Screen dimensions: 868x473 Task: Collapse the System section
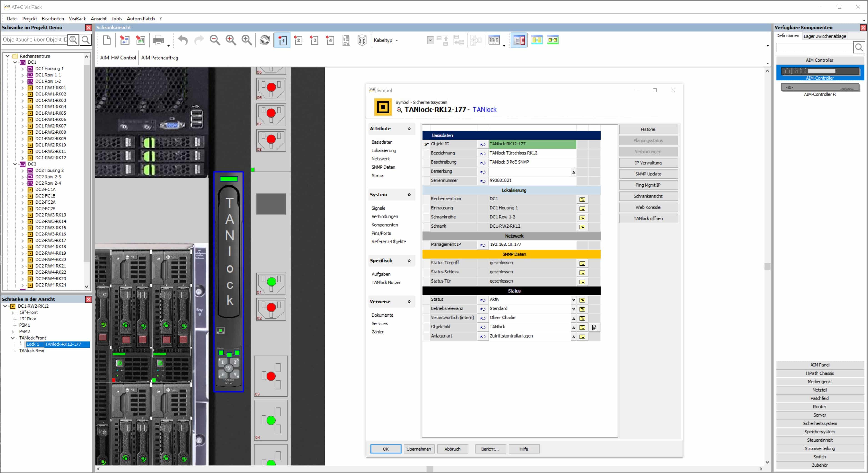click(x=409, y=195)
